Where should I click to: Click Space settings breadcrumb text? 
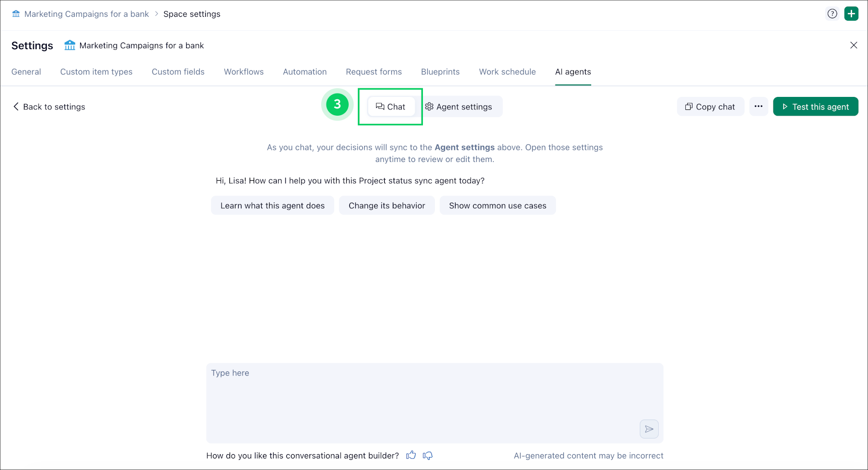point(192,14)
